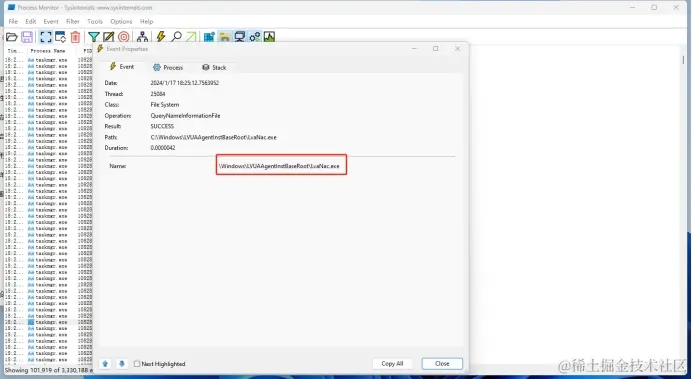Viewport: 692px width, 379px height.
Task: Open the File menu
Action: (x=13, y=21)
